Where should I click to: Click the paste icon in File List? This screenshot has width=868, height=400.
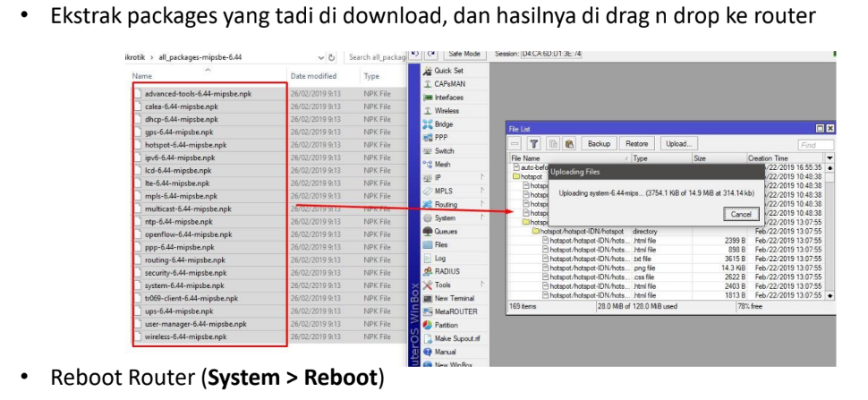coord(568,144)
